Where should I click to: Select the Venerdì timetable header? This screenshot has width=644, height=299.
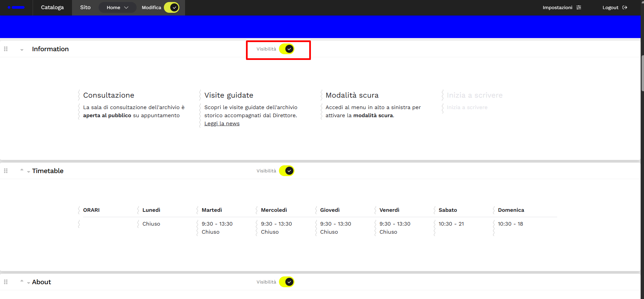[x=389, y=210]
